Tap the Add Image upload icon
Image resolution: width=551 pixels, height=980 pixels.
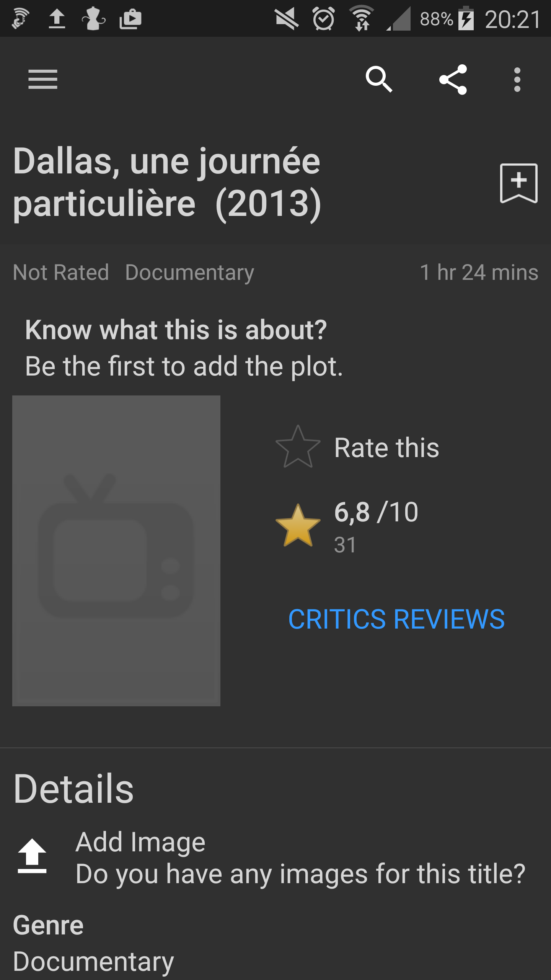32,856
